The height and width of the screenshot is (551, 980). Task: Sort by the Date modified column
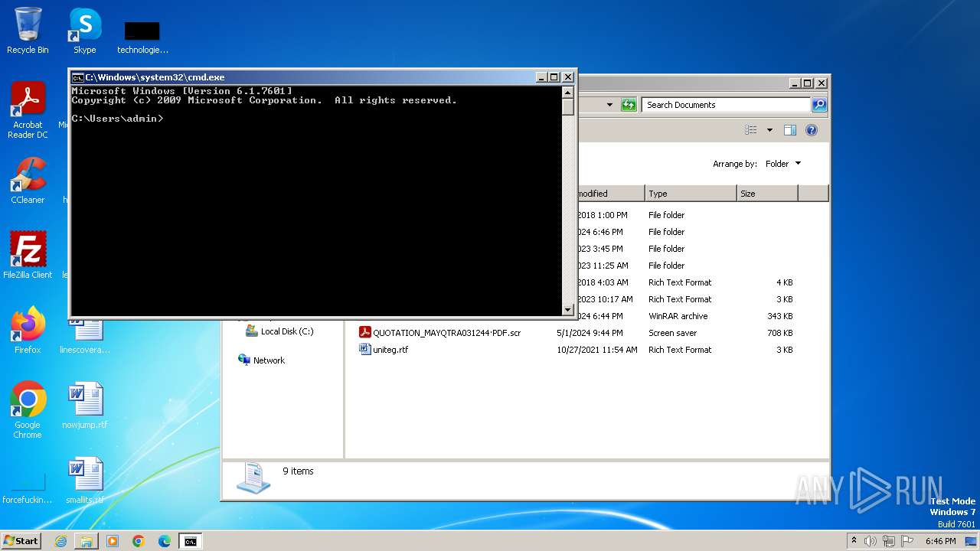coord(610,194)
